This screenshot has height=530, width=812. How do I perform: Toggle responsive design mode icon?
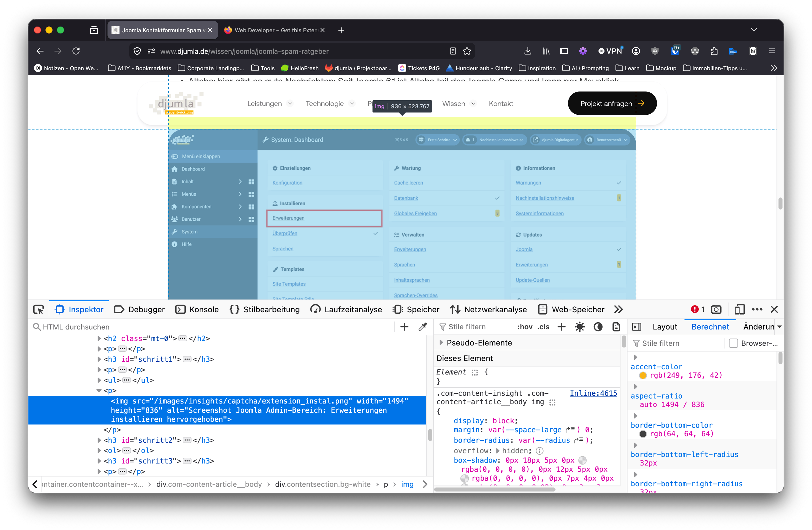(739, 309)
